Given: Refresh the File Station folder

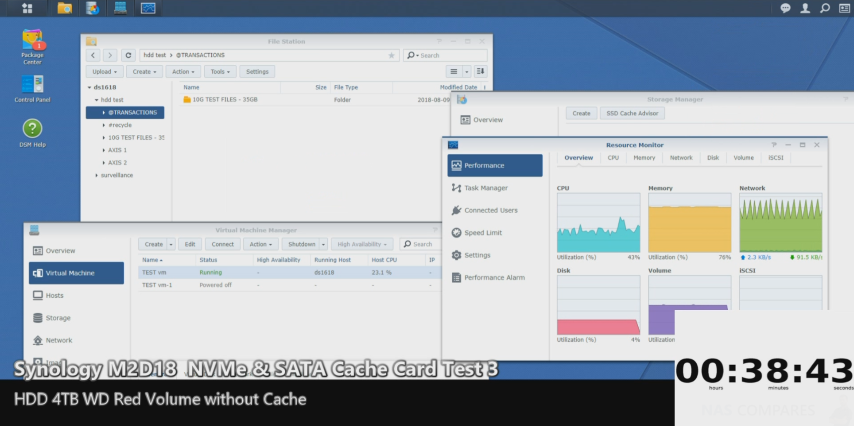Looking at the screenshot, I should [x=128, y=55].
